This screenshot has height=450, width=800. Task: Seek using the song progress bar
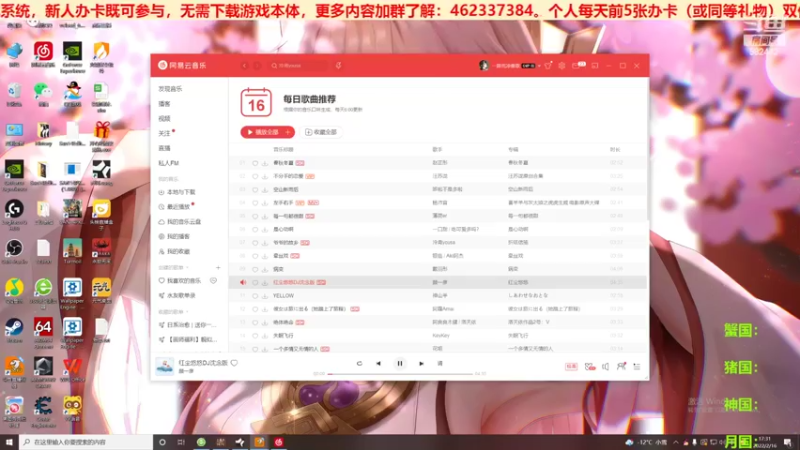point(399,374)
